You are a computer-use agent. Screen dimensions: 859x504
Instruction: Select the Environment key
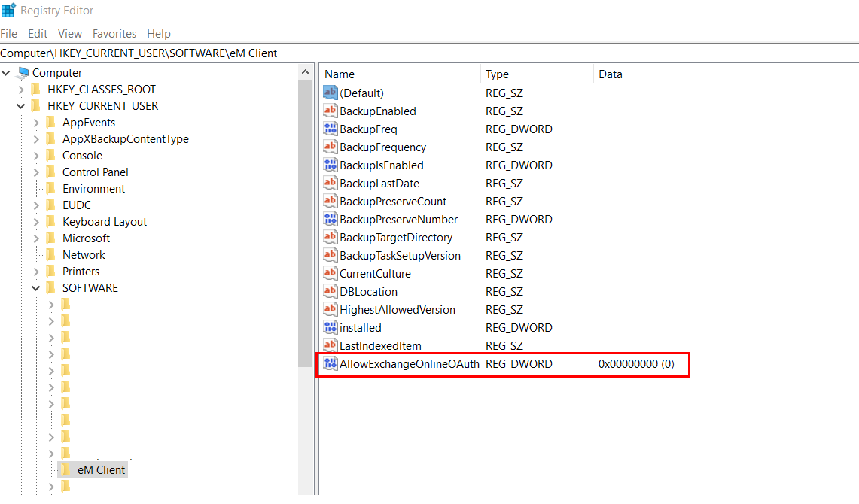(93, 188)
